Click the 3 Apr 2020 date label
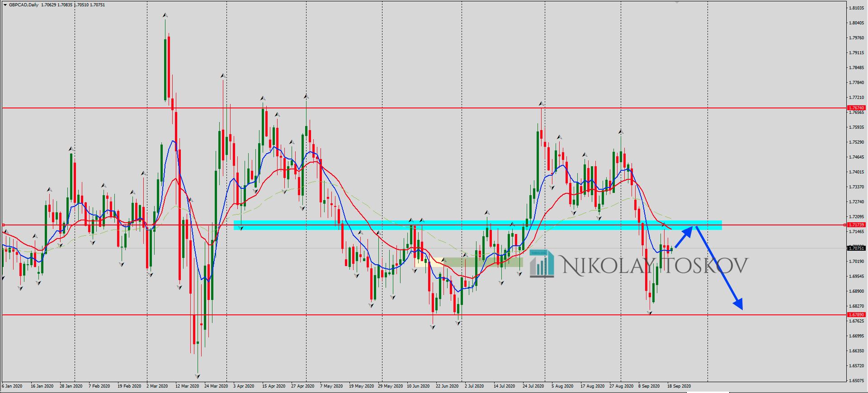This screenshot has height=393, width=868. 244,386
